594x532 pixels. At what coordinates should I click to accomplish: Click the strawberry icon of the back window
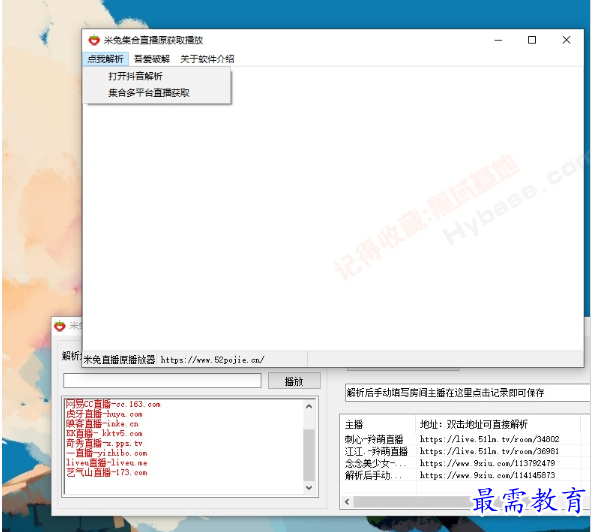(x=60, y=325)
